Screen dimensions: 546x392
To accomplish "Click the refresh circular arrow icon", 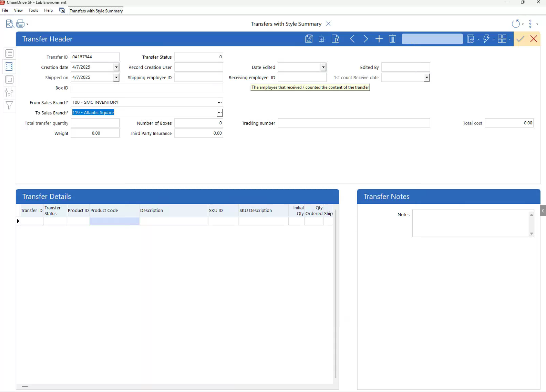I will [x=515, y=24].
